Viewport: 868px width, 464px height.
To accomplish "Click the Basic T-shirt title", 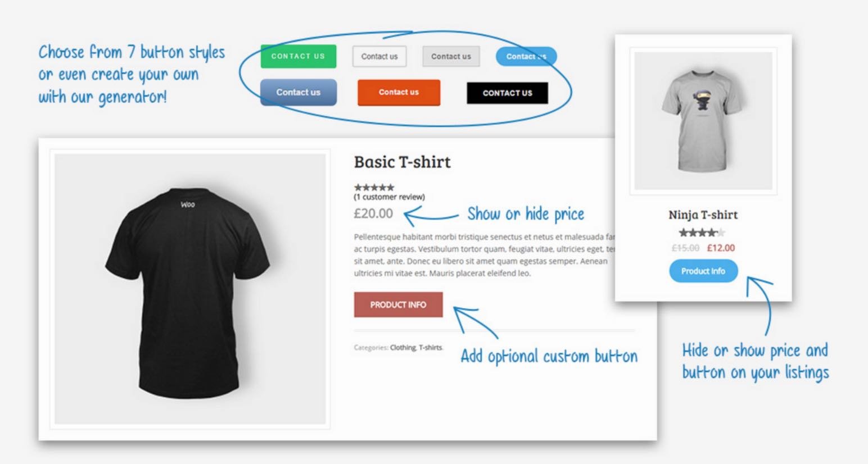I will [403, 162].
